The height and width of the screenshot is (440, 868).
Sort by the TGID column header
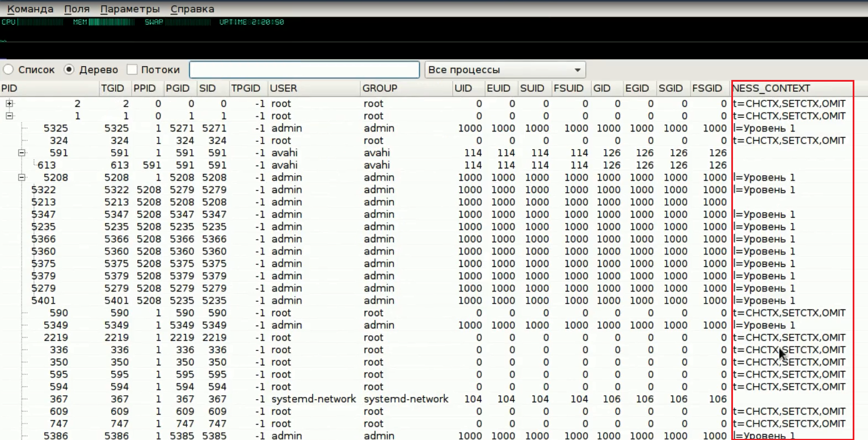click(115, 88)
